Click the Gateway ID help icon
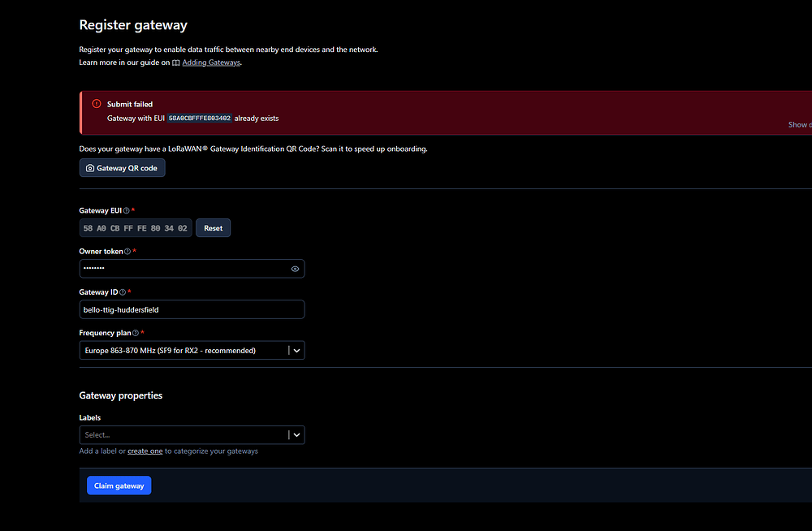This screenshot has height=531, width=812. (x=123, y=292)
